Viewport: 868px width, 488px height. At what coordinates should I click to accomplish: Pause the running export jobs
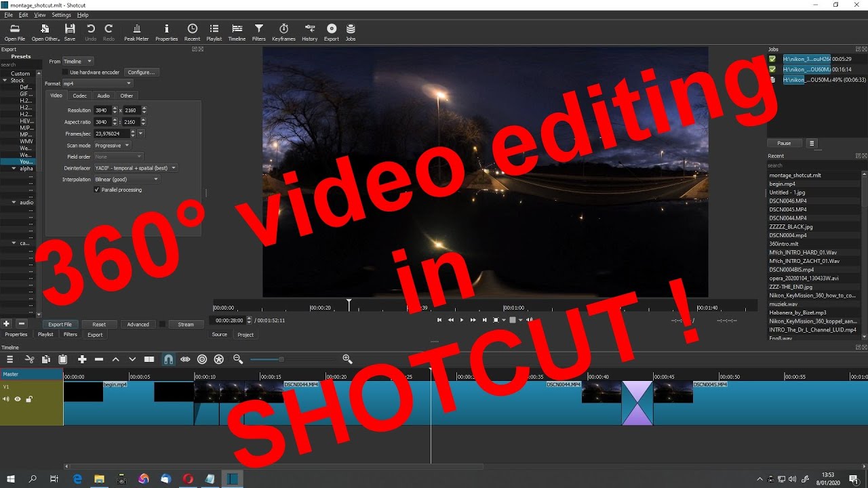(784, 143)
